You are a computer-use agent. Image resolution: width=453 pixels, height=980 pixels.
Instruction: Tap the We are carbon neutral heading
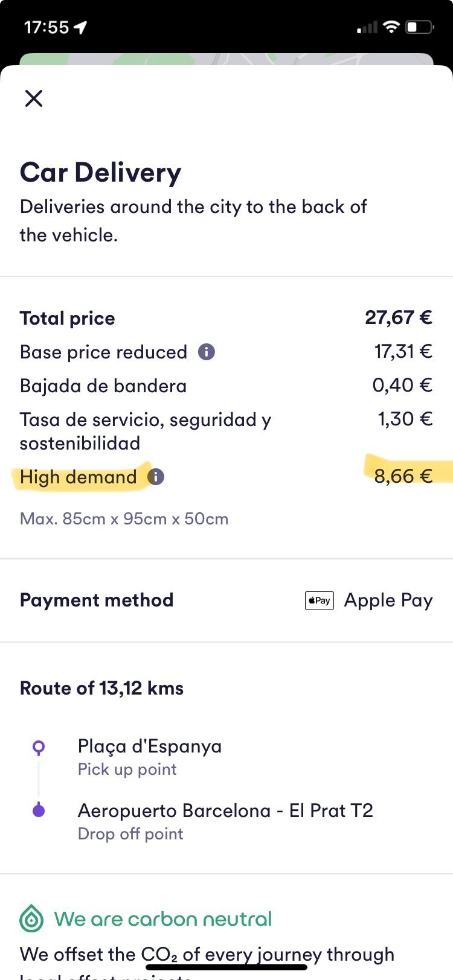click(163, 919)
